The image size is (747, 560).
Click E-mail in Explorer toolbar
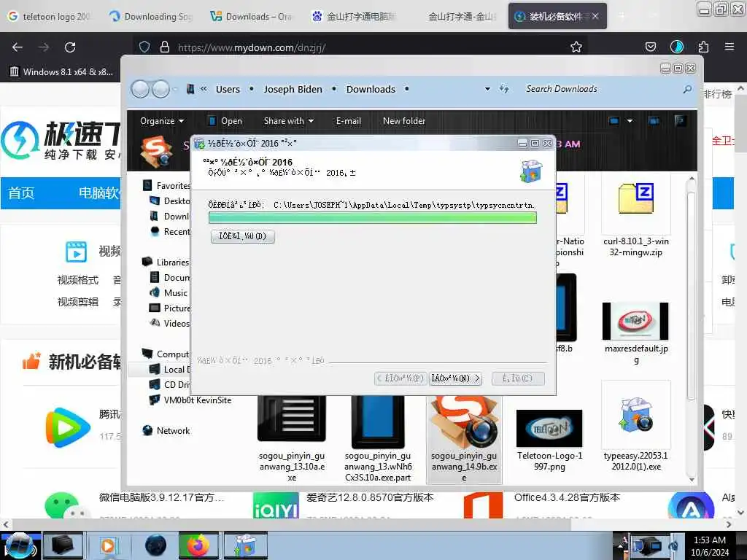[x=348, y=121]
